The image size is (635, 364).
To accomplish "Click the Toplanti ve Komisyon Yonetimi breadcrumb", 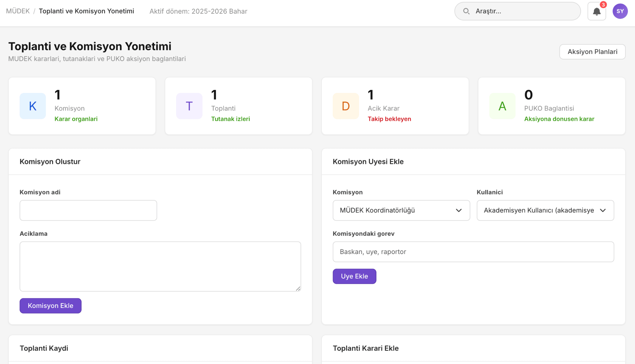I will point(87,11).
